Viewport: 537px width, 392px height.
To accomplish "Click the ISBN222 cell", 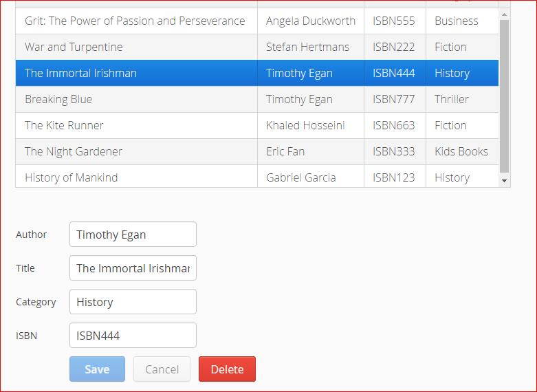I will pyautogui.click(x=395, y=47).
